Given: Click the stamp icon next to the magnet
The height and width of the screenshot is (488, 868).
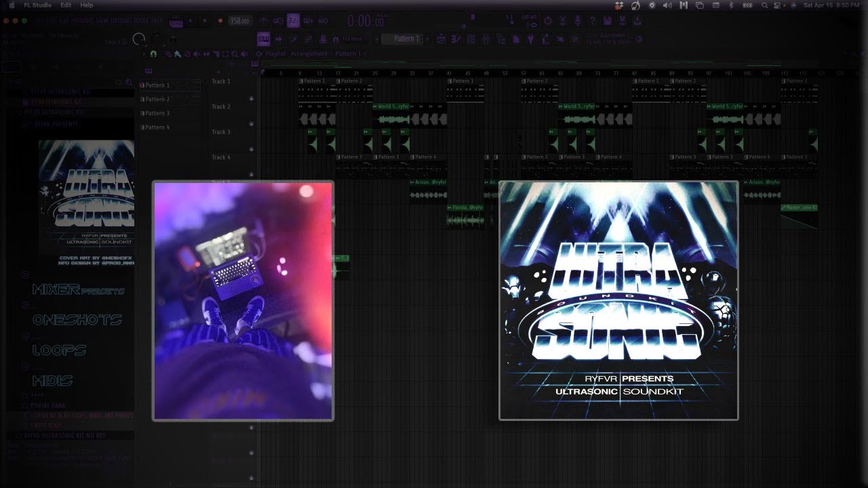Looking at the screenshot, I should (323, 39).
